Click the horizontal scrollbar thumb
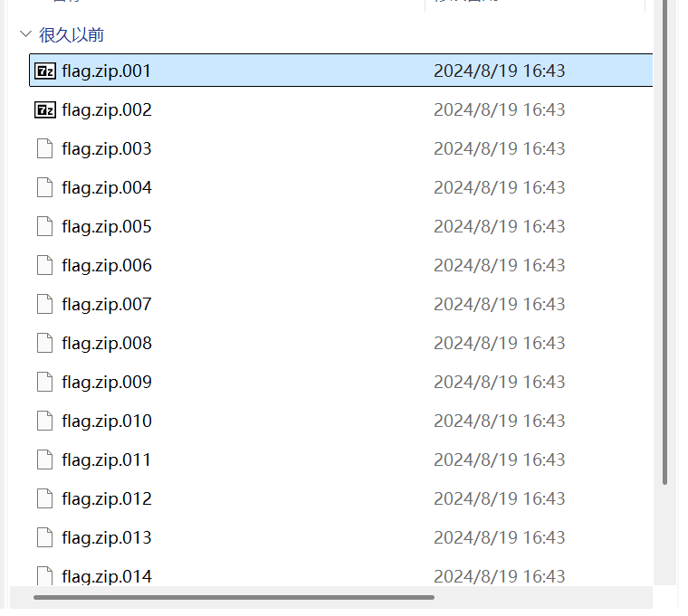Viewport: 688px width, 616px height. click(x=234, y=597)
